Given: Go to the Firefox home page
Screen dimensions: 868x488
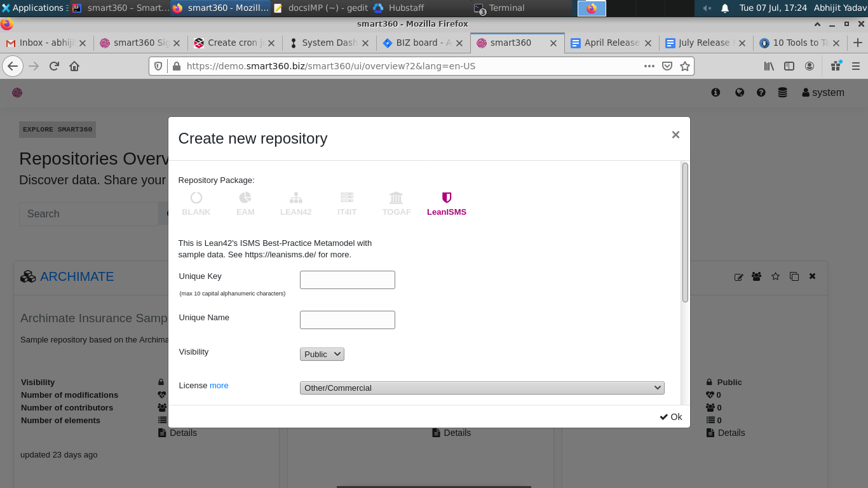Looking at the screenshot, I should (x=74, y=66).
